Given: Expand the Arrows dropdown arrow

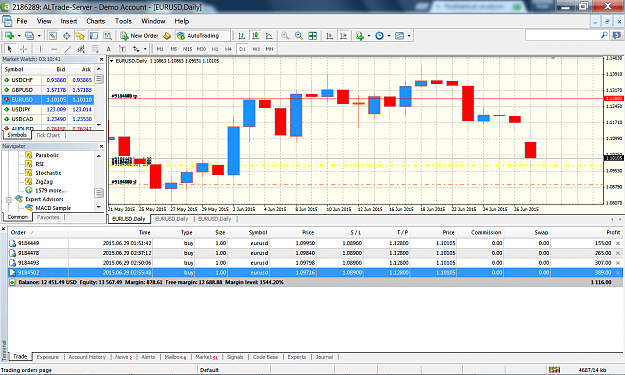Looking at the screenshot, I should pos(145,49).
